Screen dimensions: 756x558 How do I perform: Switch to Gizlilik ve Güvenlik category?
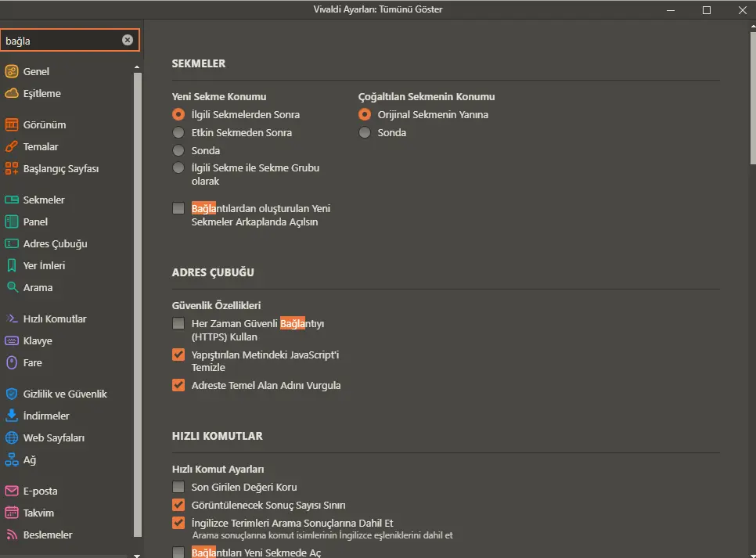point(65,394)
